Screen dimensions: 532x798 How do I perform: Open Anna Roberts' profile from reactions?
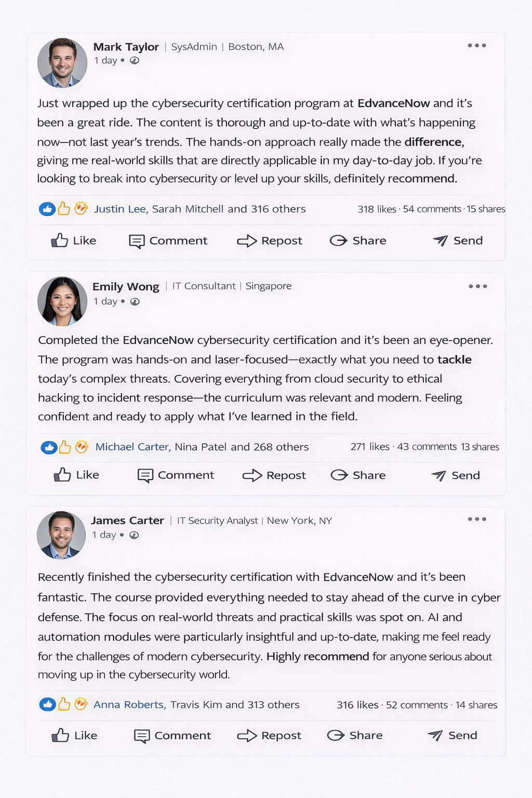(129, 704)
